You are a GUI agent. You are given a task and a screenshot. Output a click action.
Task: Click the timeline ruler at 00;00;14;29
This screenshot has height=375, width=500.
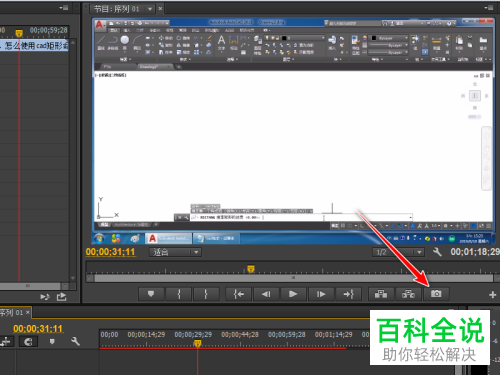pyautogui.click(x=146, y=334)
